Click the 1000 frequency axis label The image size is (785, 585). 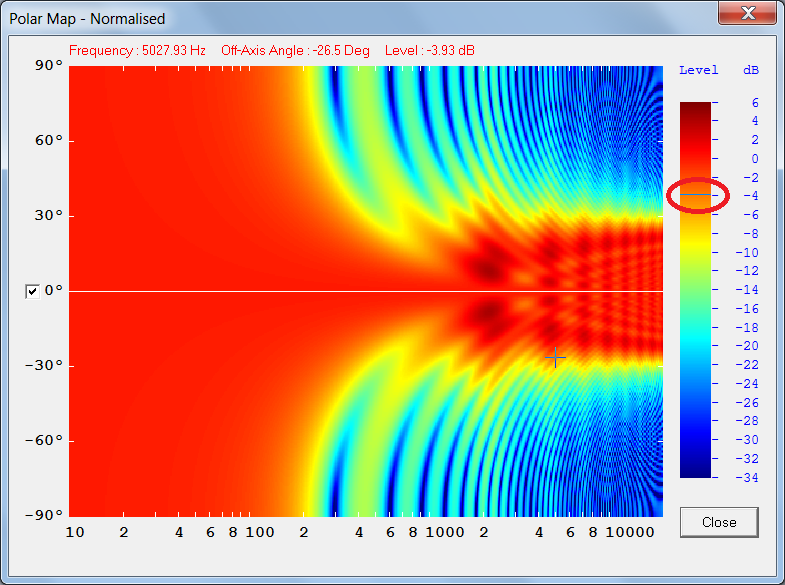coord(445,532)
